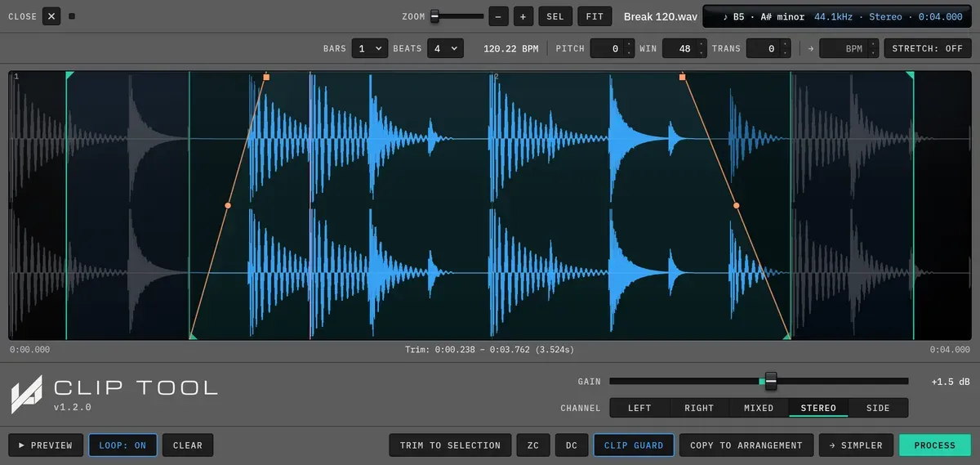980x465 pixels.
Task: Click Trim to Selection
Action: click(x=450, y=445)
